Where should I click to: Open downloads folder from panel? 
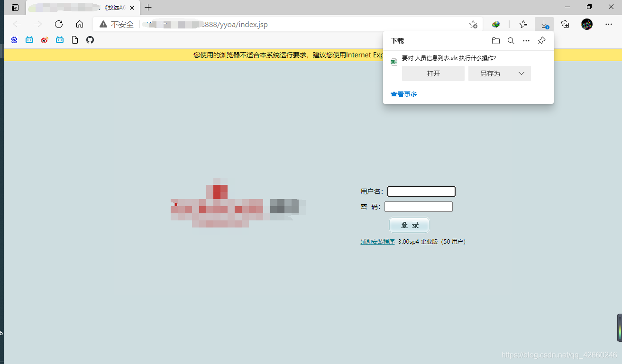point(496,41)
